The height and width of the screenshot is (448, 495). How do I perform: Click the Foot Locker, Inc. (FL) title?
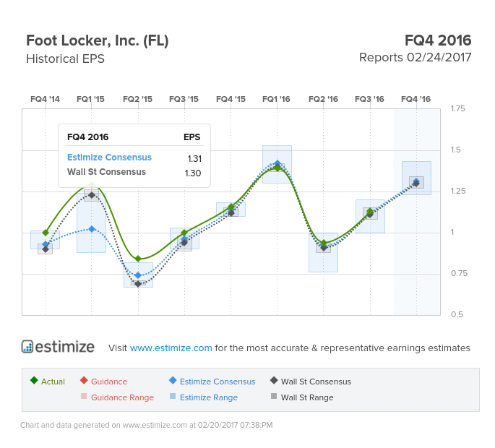[98, 40]
